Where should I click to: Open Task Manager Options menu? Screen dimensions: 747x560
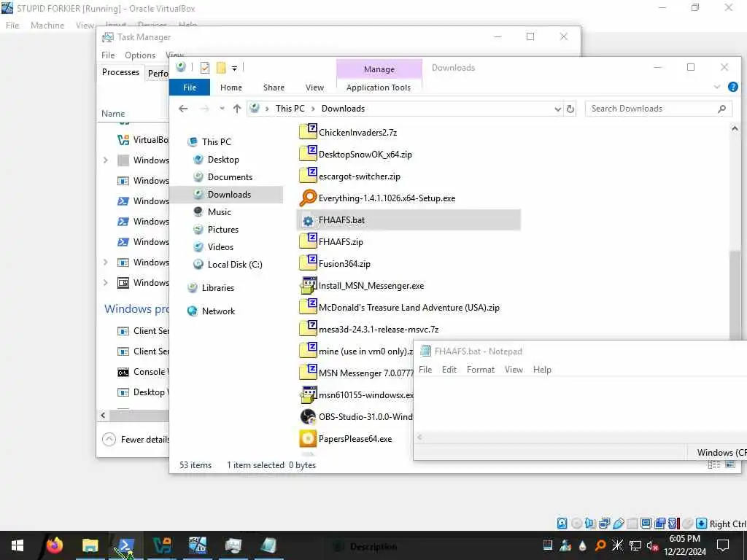click(140, 55)
